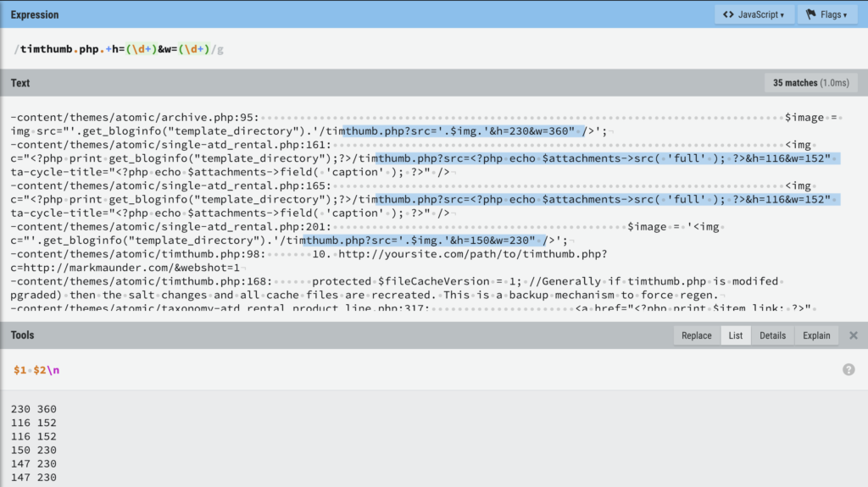The height and width of the screenshot is (487, 868).
Task: Click the flag icon on Flags button
Action: (811, 14)
